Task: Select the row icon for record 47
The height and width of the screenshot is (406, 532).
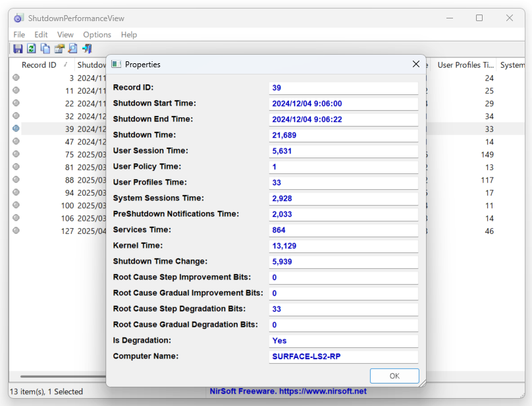Action: pos(16,141)
